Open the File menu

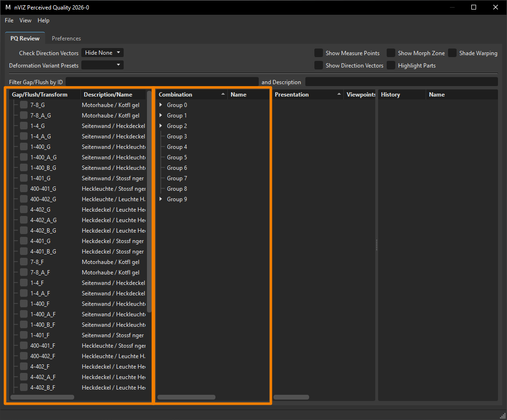pos(9,20)
